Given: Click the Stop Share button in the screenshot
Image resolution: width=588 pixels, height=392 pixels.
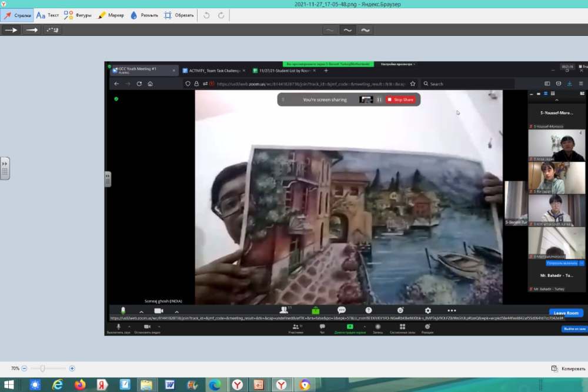Looking at the screenshot, I should 400,99.
